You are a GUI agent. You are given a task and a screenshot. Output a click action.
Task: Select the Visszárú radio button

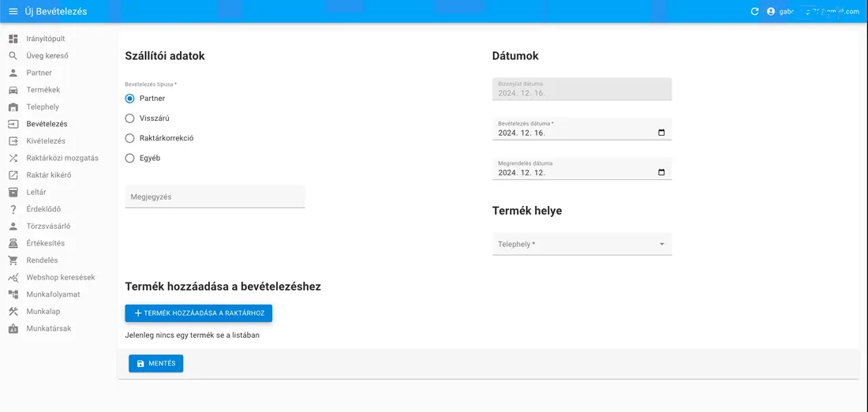click(x=130, y=118)
